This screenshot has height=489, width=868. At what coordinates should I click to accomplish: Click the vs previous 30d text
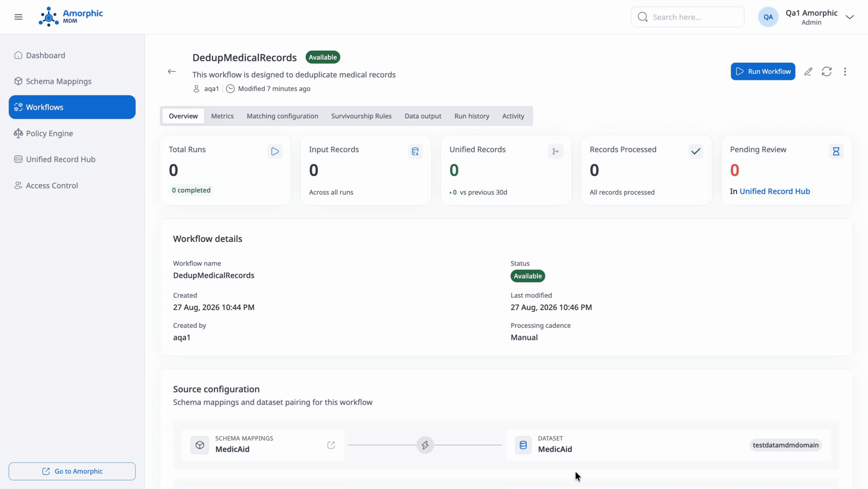click(483, 192)
